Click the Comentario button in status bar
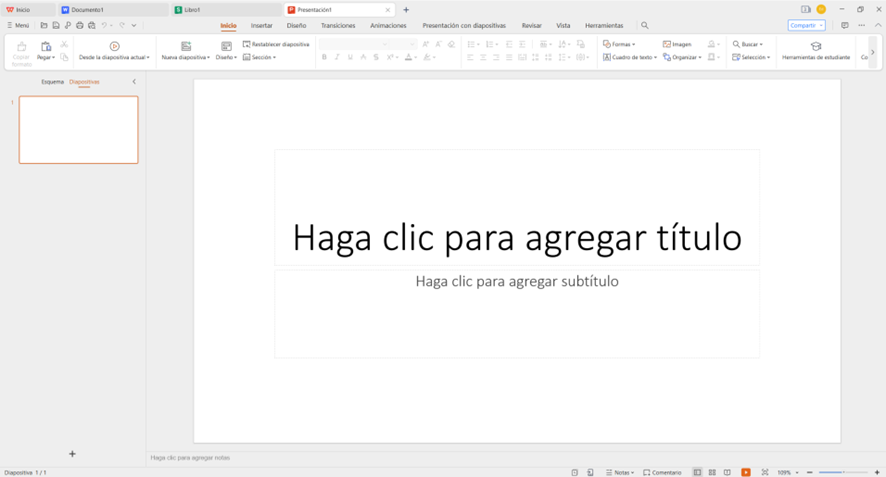The width and height of the screenshot is (886, 477). (662, 472)
